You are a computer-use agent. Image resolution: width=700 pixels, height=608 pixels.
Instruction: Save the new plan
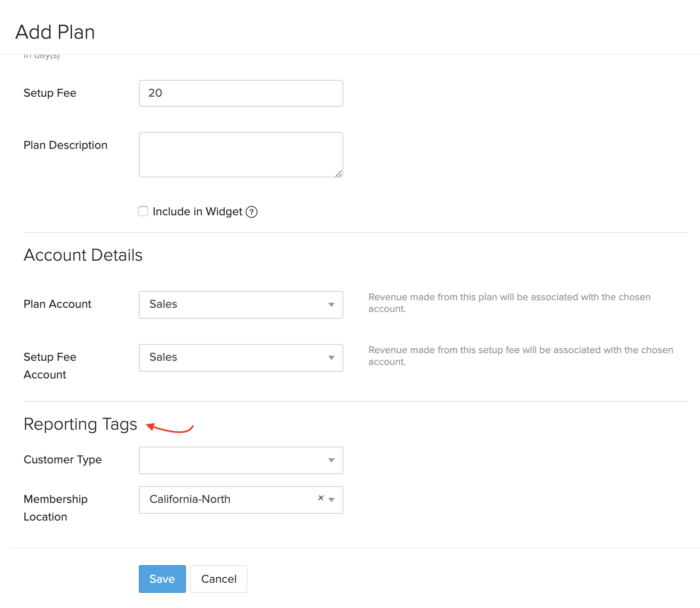click(162, 579)
